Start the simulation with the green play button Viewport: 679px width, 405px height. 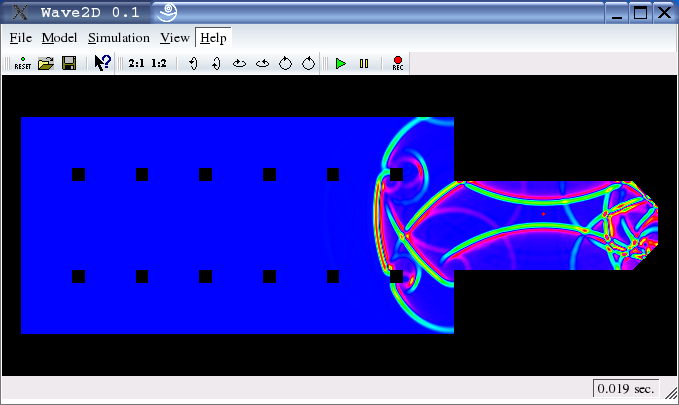click(341, 64)
